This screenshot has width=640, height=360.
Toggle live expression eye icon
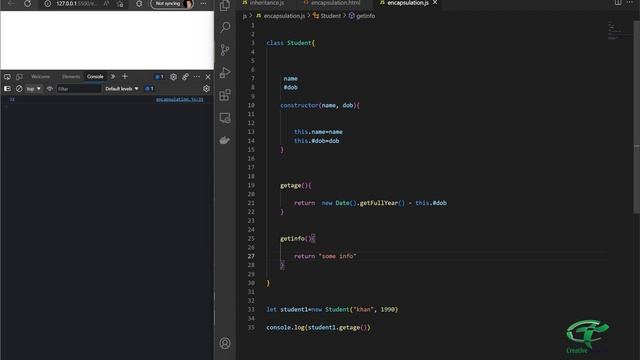(50, 89)
